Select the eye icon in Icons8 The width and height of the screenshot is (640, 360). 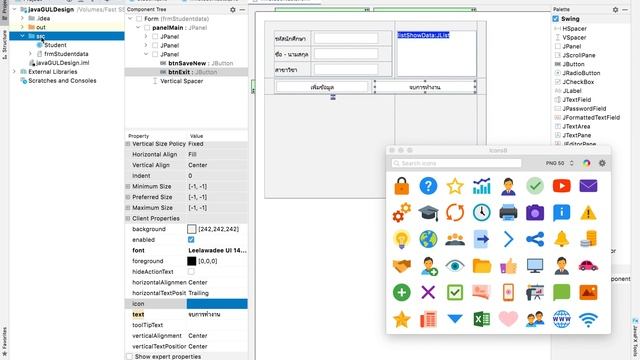(x=455, y=266)
